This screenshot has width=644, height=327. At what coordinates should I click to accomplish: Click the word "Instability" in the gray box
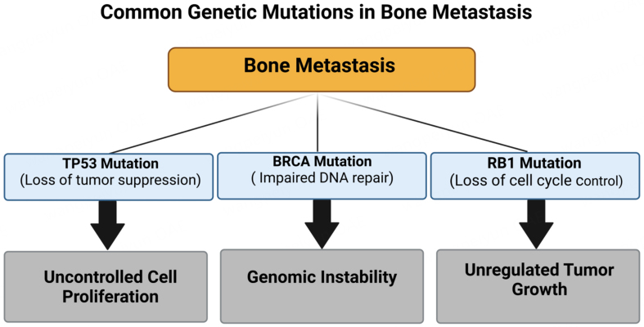tap(358, 279)
